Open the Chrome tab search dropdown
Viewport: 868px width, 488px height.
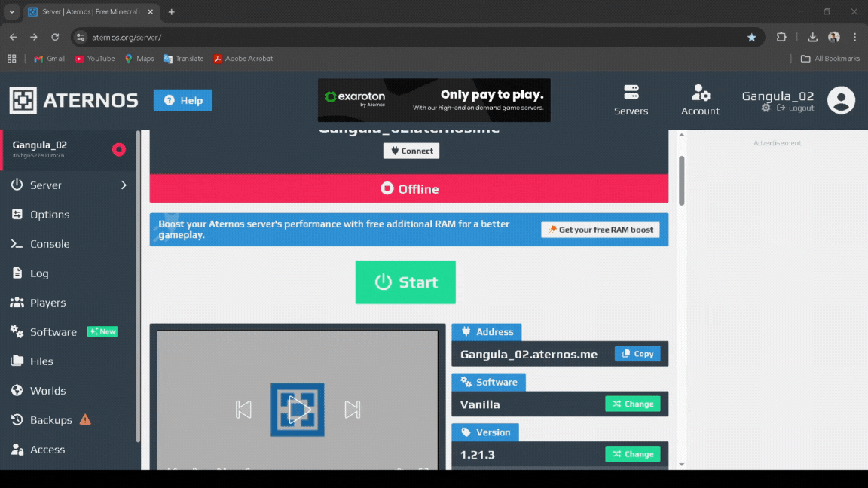click(12, 12)
